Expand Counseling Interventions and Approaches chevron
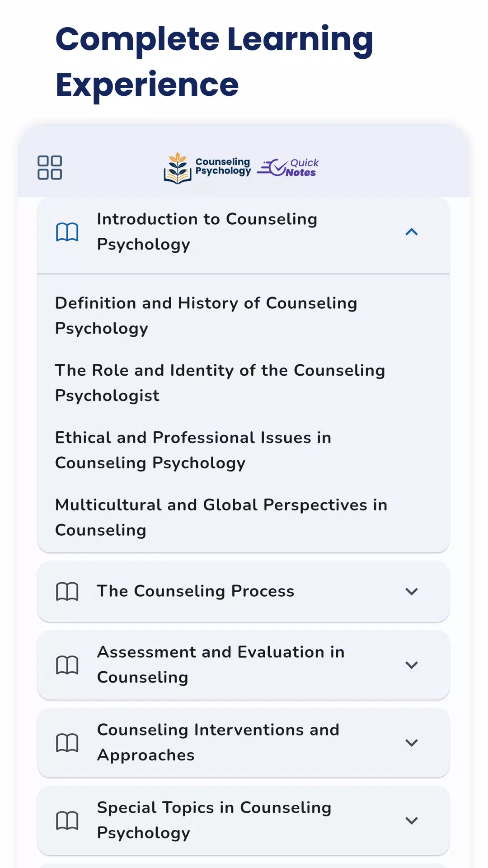This screenshot has height=868, width=488. [x=412, y=743]
